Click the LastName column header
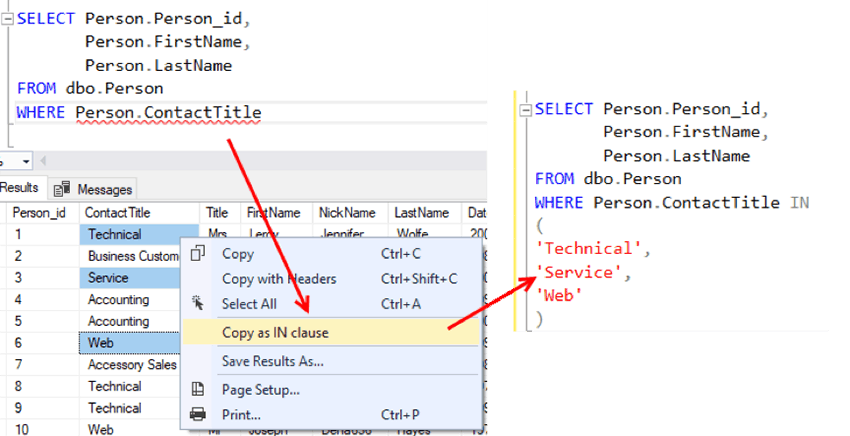Screen dimensions: 850x436 [420, 213]
